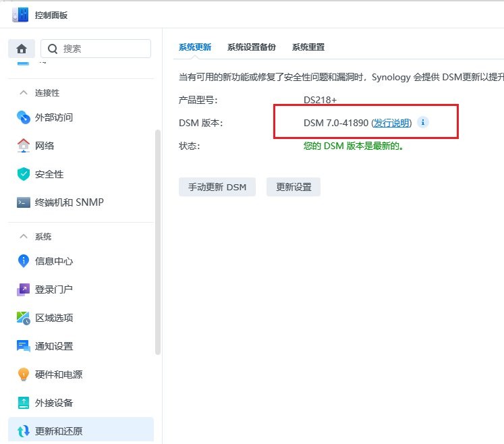The width and height of the screenshot is (504, 444).
Task: Click Manual DSM Update (手动更新 DSM) button
Action: [x=217, y=187]
